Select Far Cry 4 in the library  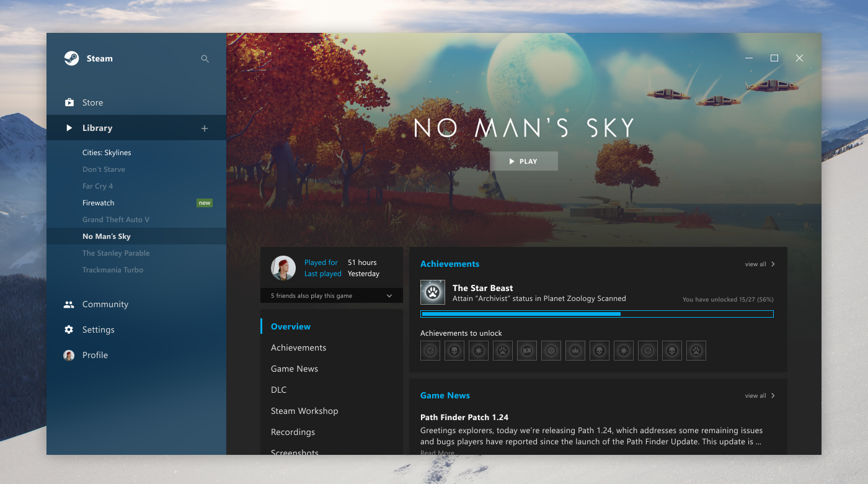coord(98,186)
